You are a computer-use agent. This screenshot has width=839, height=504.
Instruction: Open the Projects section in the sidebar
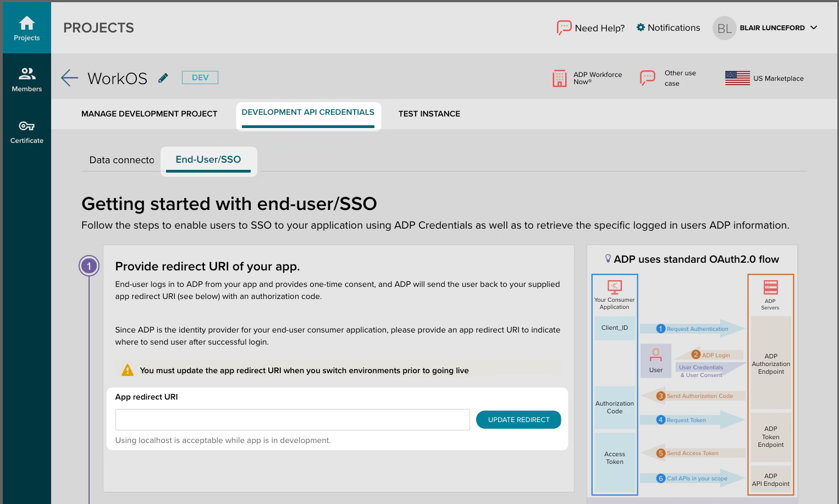click(x=26, y=27)
